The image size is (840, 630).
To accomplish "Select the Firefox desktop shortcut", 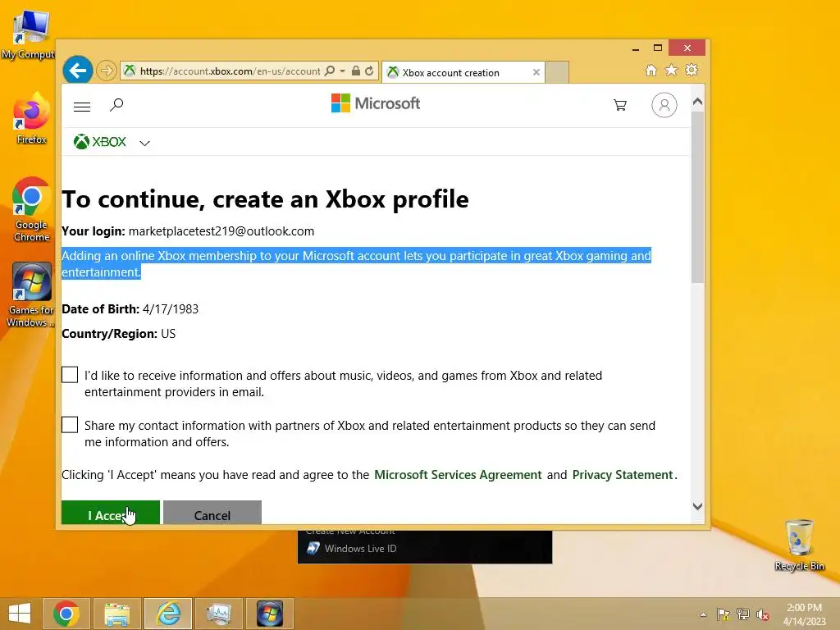I will tap(31, 119).
